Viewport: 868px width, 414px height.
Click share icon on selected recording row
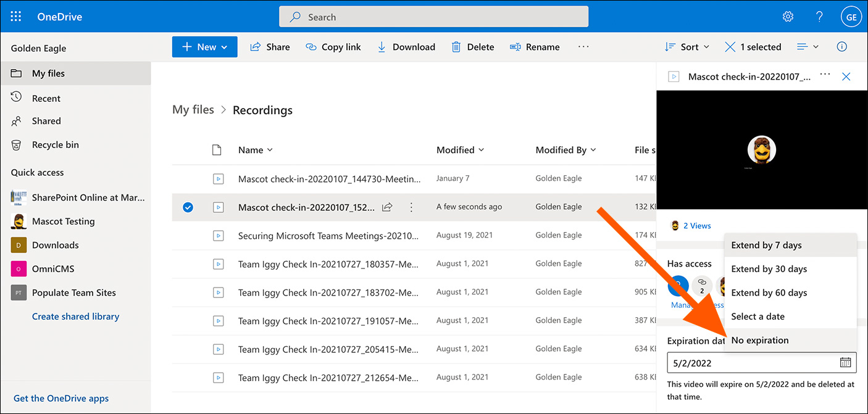[x=387, y=207]
